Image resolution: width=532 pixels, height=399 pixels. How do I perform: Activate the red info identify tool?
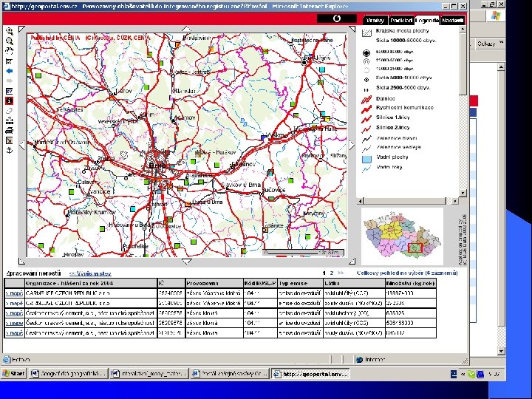click(10, 100)
